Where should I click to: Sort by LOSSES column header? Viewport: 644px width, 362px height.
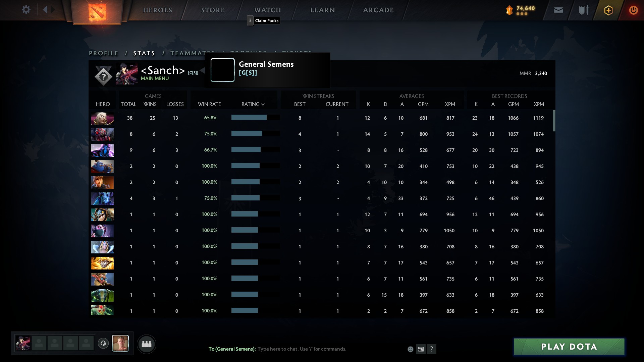pyautogui.click(x=175, y=104)
